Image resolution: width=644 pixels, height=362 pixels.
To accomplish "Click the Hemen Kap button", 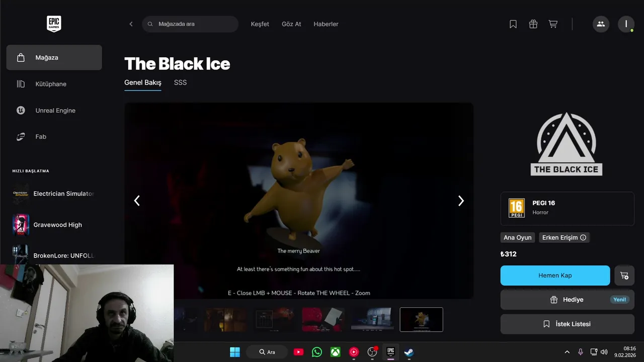I will click(555, 276).
